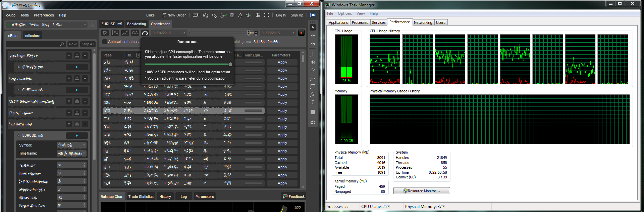The height and width of the screenshot is (212, 644).
Task: Switch to the Trade Statistics tab
Action: [141, 197]
